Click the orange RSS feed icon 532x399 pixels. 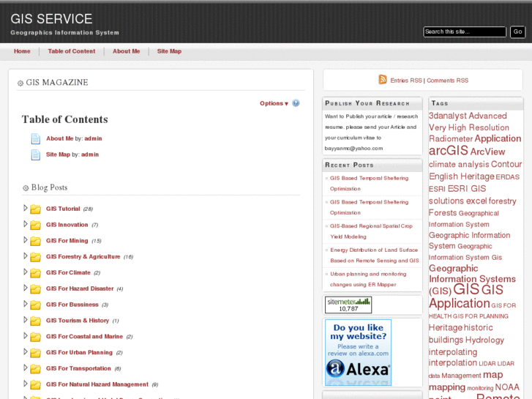click(x=383, y=80)
